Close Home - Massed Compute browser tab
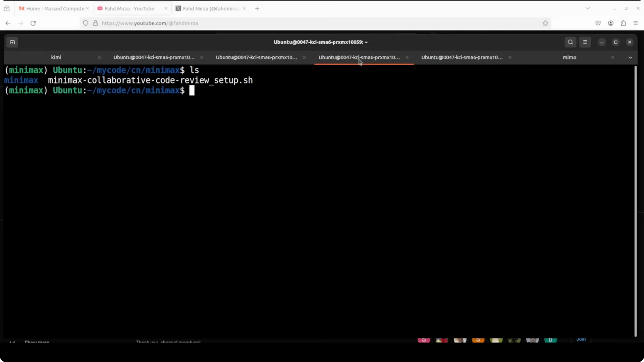This screenshot has width=644, height=362. pos(88,8)
